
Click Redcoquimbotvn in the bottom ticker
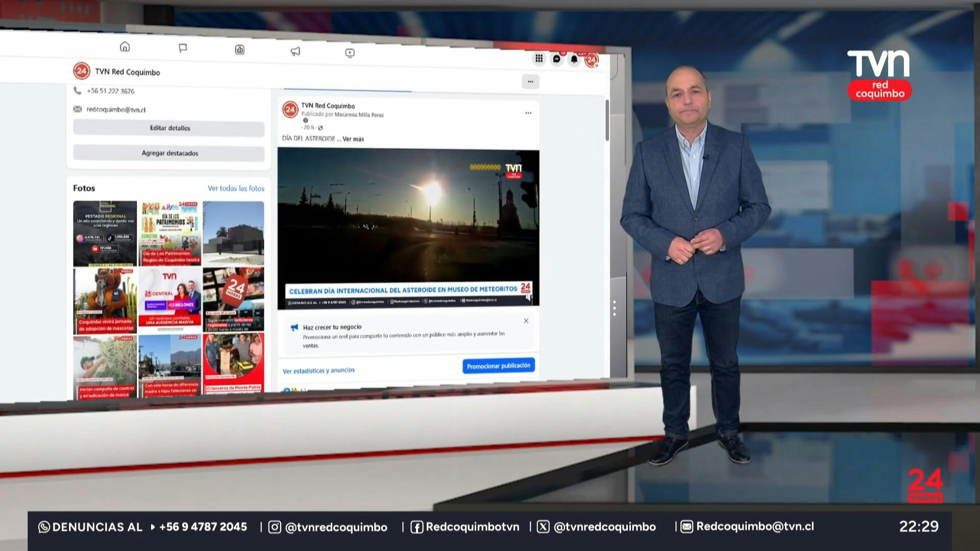[x=473, y=527]
